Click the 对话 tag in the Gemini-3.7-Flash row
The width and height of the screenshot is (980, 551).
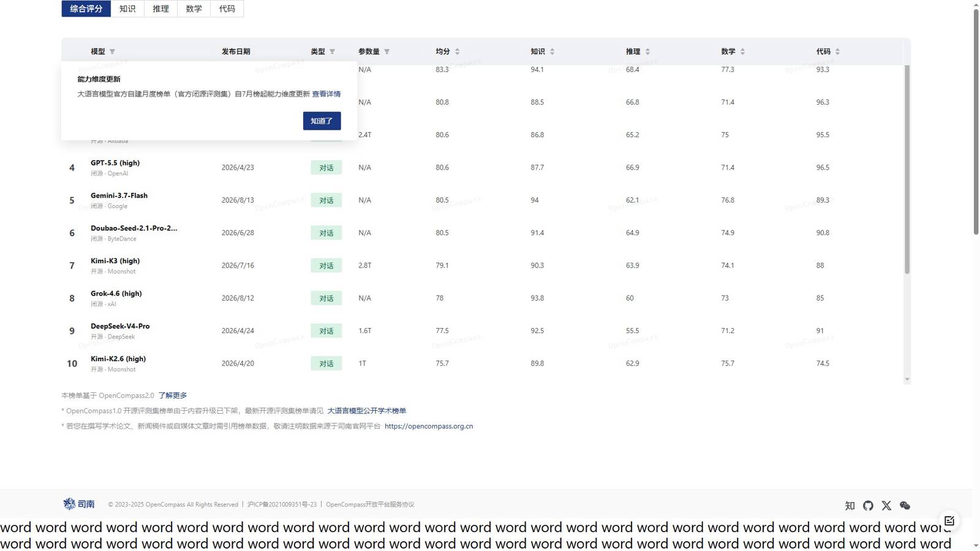(x=326, y=200)
